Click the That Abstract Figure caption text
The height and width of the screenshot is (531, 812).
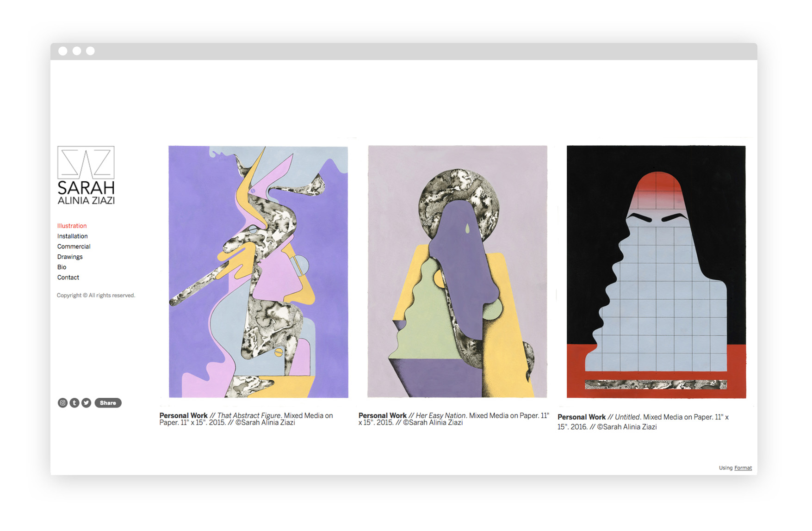[246, 419]
